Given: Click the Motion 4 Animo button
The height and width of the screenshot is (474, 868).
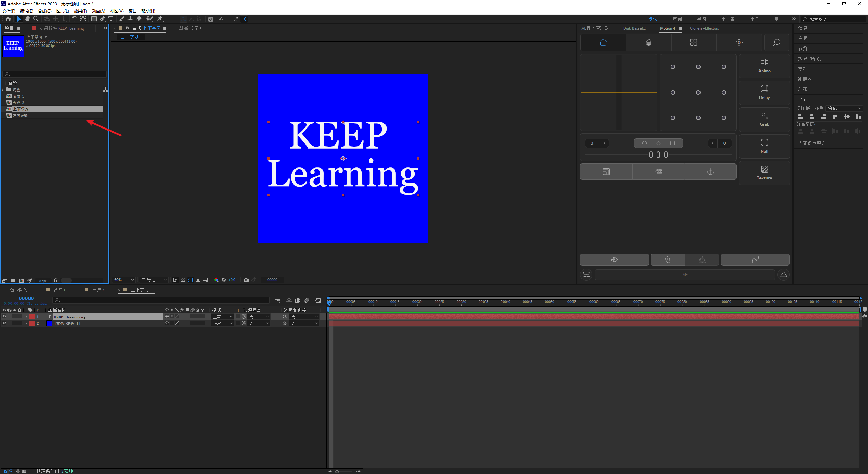Looking at the screenshot, I should pos(764,66).
